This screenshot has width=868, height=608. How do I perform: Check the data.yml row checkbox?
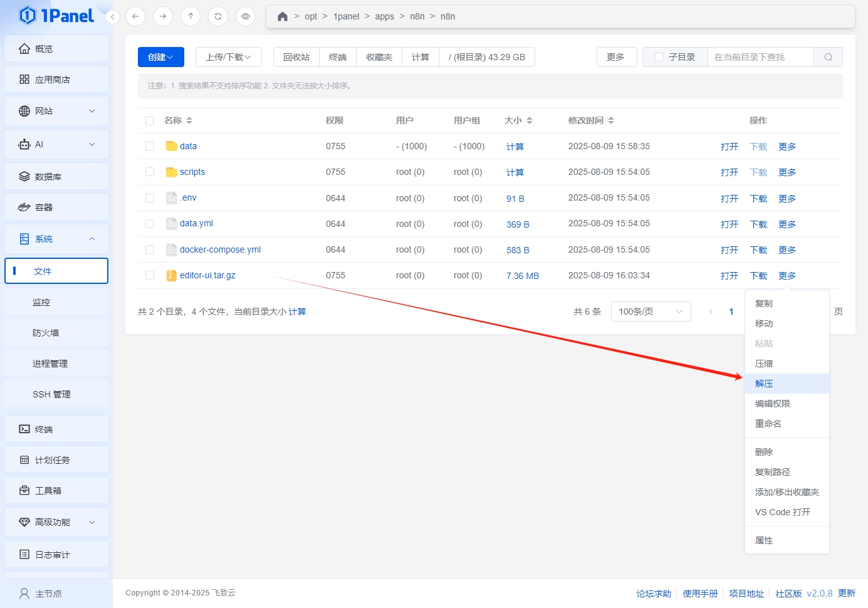tap(150, 224)
